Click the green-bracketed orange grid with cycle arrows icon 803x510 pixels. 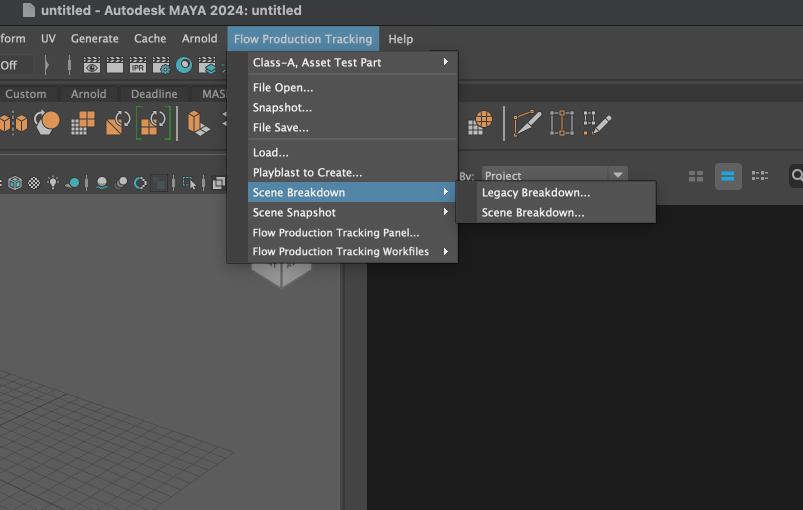click(153, 123)
